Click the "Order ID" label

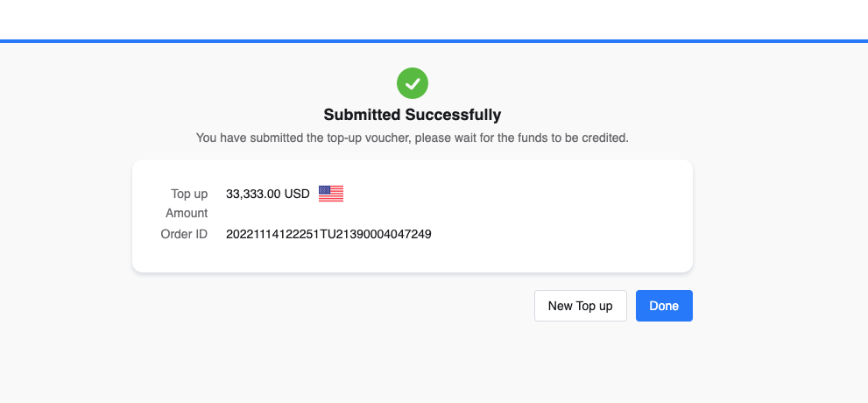[184, 234]
